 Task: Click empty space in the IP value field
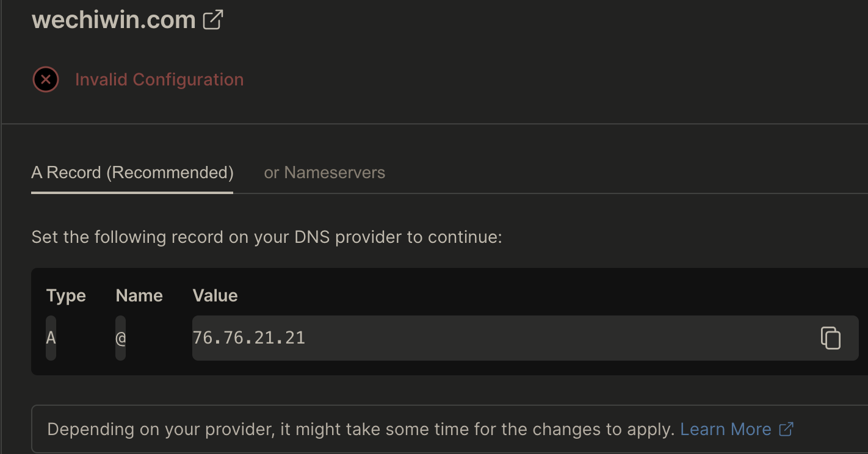[549, 338]
